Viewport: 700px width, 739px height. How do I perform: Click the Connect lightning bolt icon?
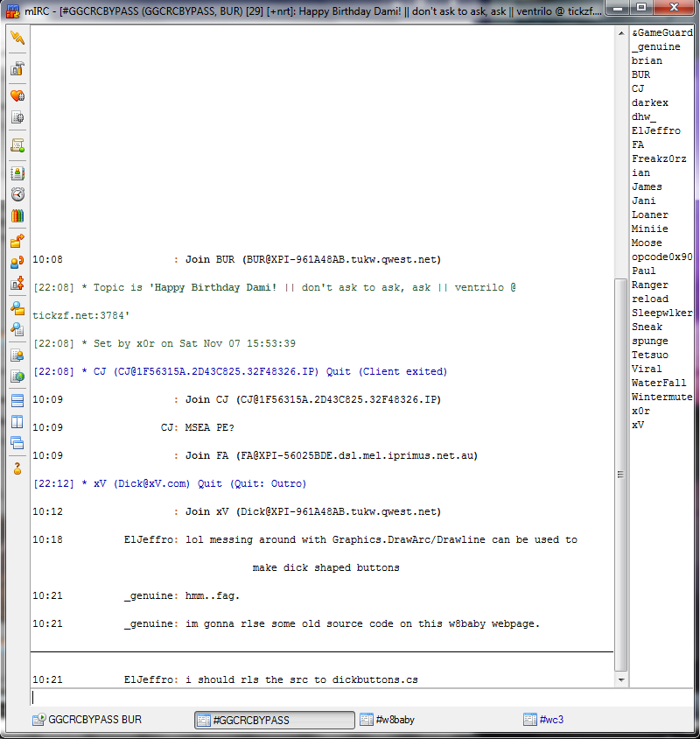pyautogui.click(x=17, y=38)
